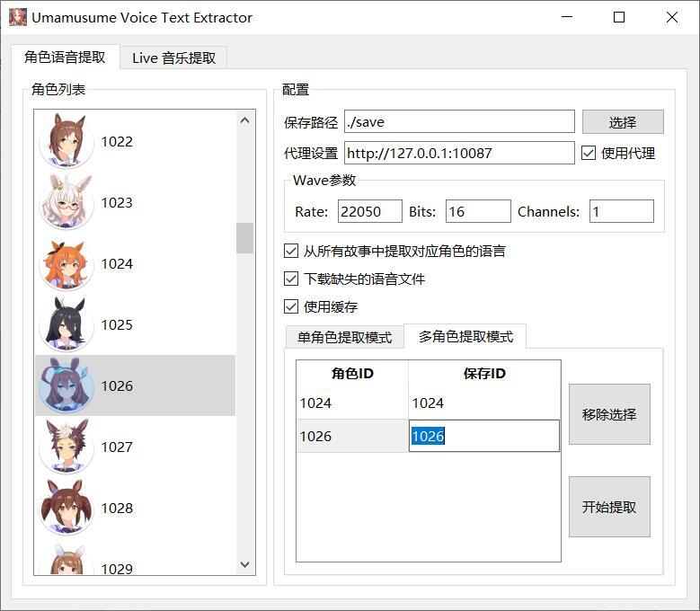Switch to Live 音乐提取 tab

[x=173, y=58]
